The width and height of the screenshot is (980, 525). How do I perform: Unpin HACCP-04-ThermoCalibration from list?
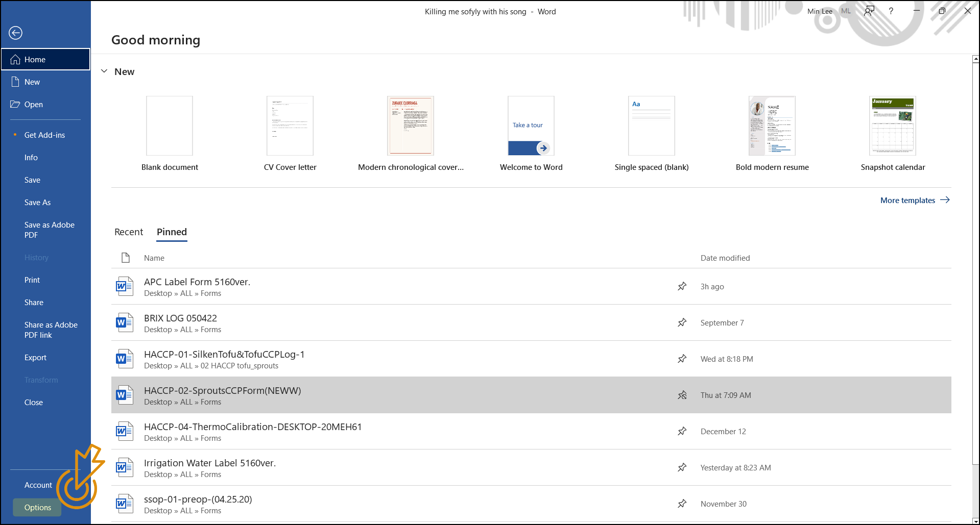[x=682, y=431]
